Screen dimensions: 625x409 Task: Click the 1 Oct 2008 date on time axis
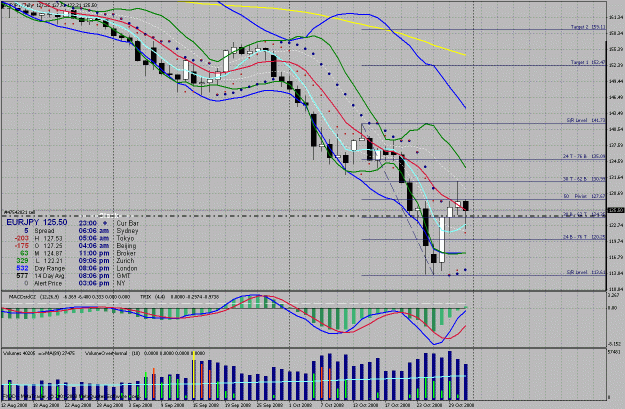click(301, 405)
